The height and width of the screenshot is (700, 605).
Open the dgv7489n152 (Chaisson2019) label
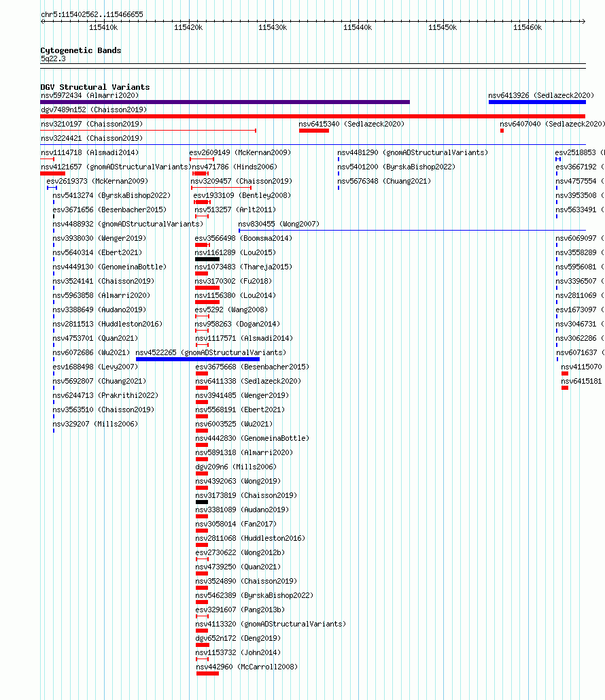point(94,110)
